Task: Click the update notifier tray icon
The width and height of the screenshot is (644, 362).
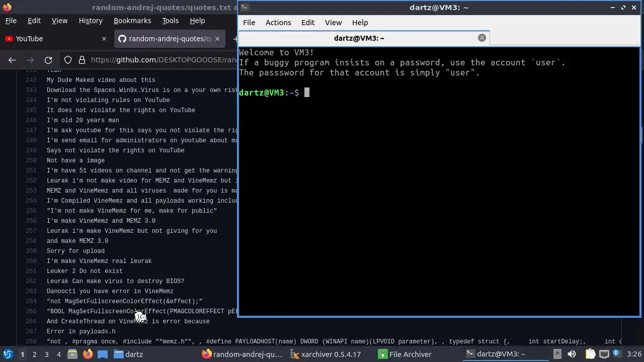Action: click(616, 353)
